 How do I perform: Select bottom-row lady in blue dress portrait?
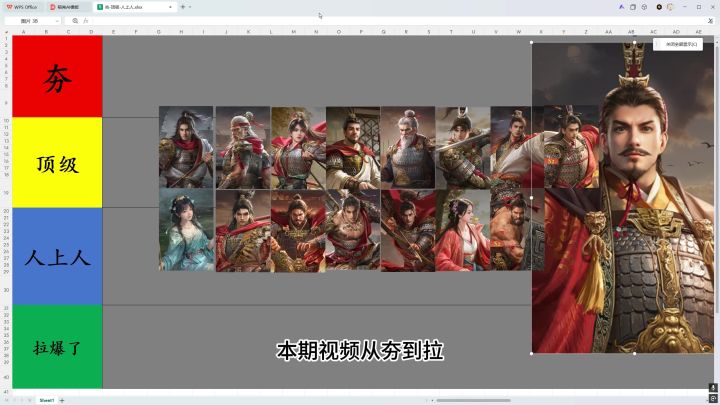click(186, 230)
